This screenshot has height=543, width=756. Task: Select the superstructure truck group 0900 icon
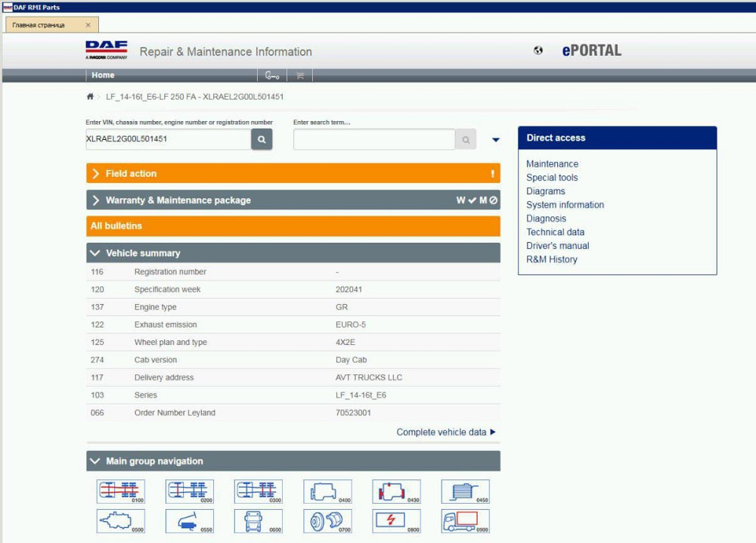(465, 521)
